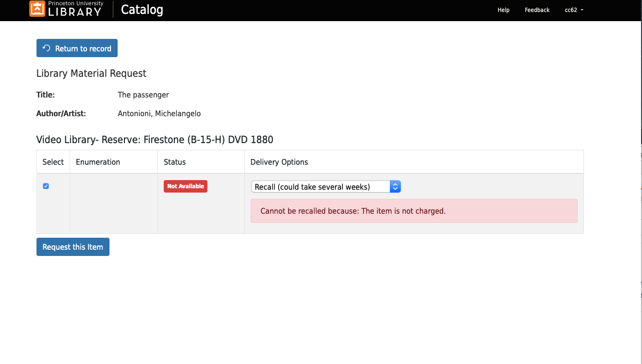Click the Select column header
Screen dimensions: 642x364
(x=53, y=162)
